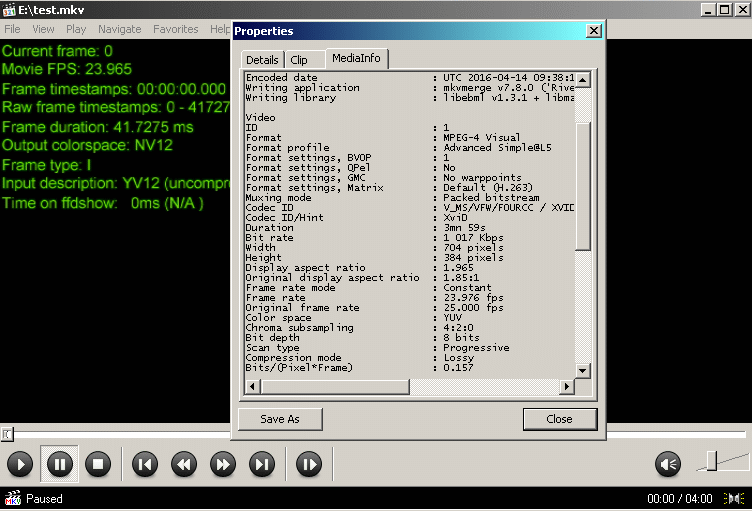This screenshot has height=511, width=752.
Task: Open the File menu
Action: tap(12, 29)
